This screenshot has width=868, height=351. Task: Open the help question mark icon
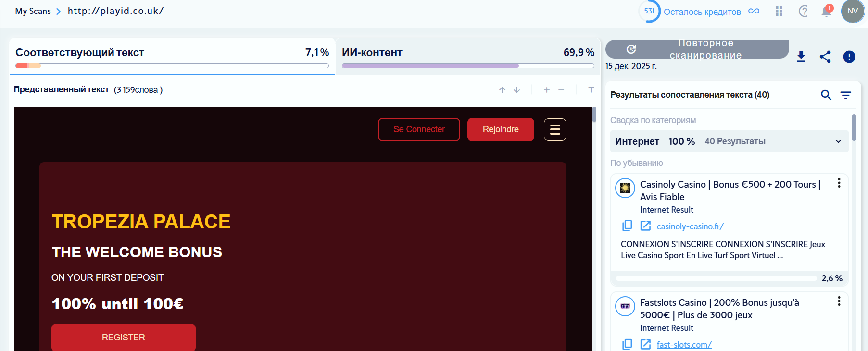(803, 11)
